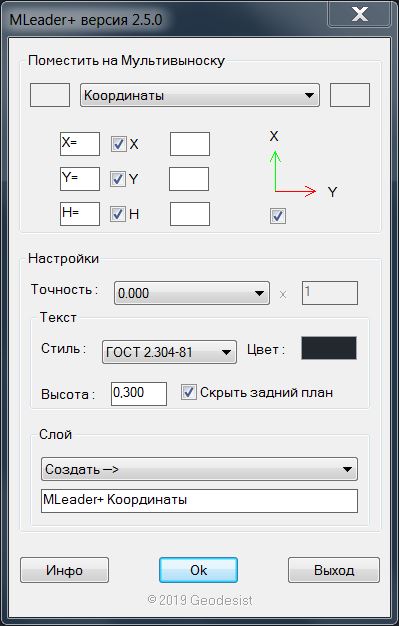Toggle the H height checkbox
399x626 pixels.
click(118, 214)
